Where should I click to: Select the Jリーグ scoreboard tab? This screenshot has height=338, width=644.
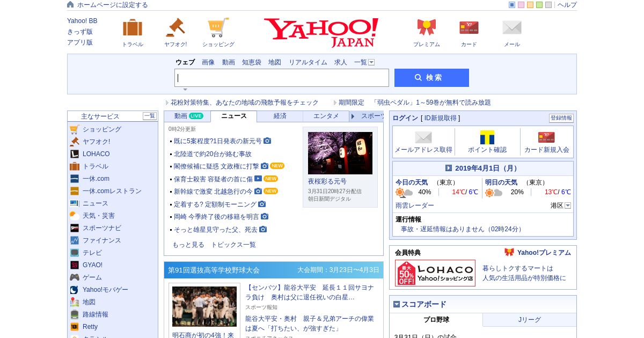click(x=530, y=320)
